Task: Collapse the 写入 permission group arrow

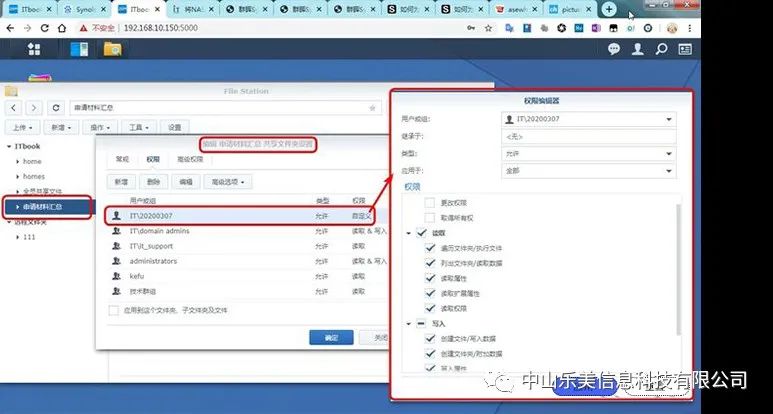Action: coord(409,324)
